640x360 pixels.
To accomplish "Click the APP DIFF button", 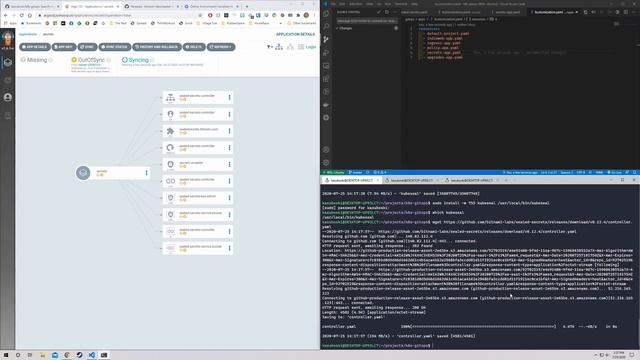I will [x=64, y=47].
